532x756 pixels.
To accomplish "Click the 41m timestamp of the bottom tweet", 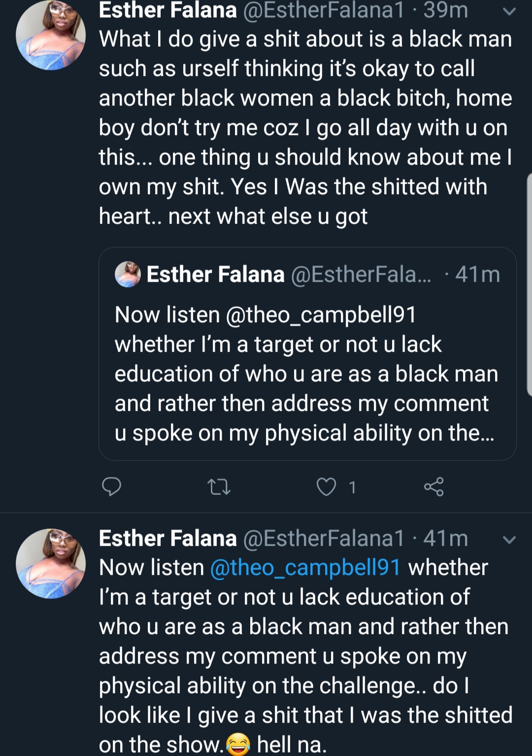I will click(x=445, y=538).
